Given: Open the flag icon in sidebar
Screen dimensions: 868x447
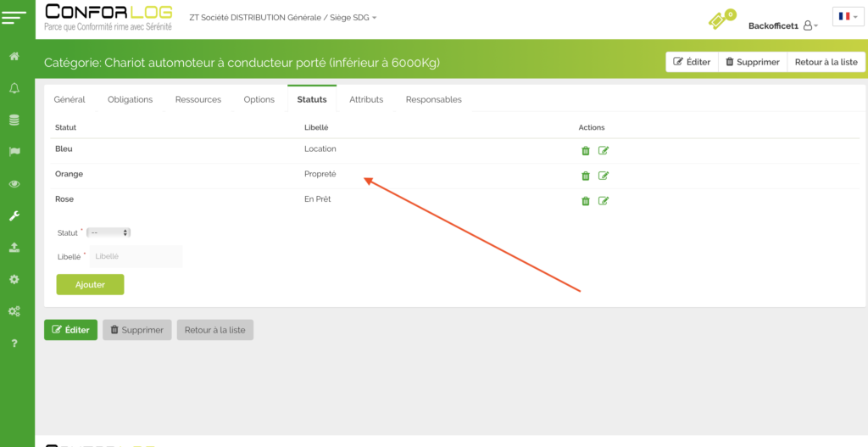Looking at the screenshot, I should pyautogui.click(x=14, y=152).
